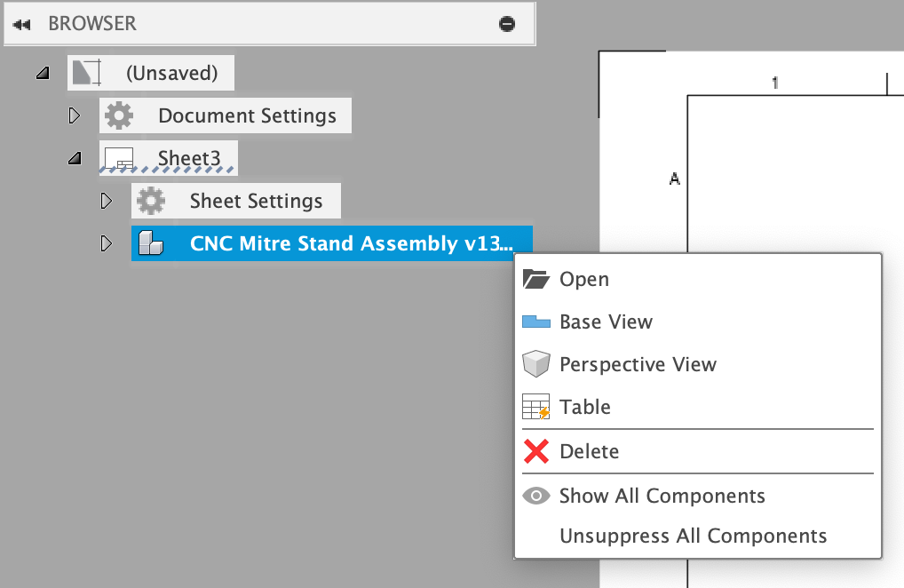Image resolution: width=904 pixels, height=588 pixels.
Task: Click the Base View folder icon
Action: point(535,321)
